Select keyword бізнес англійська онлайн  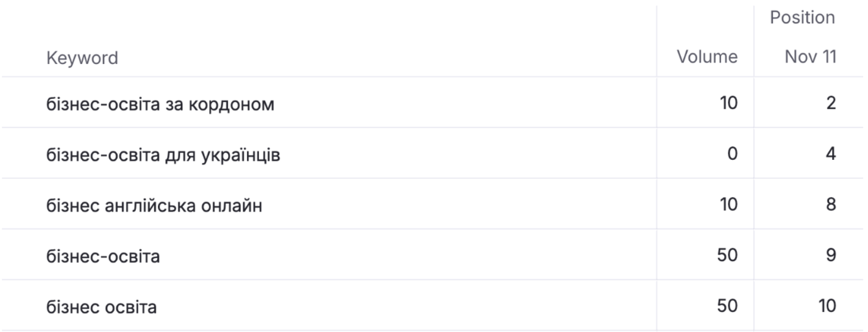coord(154,206)
